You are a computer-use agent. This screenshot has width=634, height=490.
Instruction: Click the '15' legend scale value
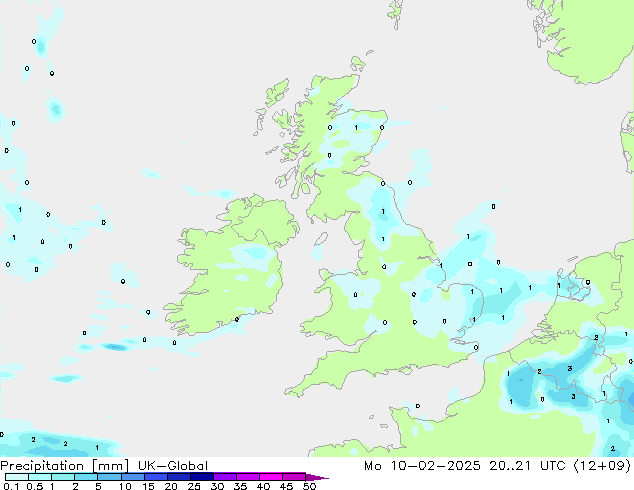[148, 486]
